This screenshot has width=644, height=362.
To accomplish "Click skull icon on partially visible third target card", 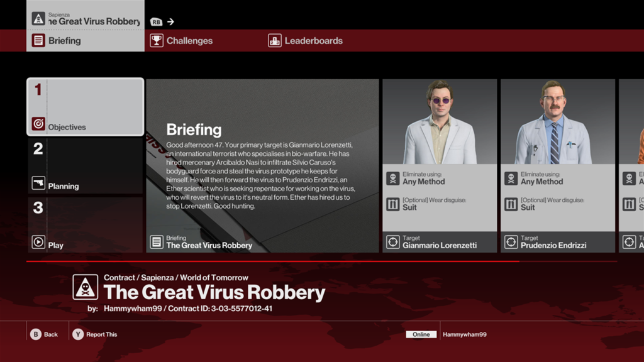I will coord(629,178).
